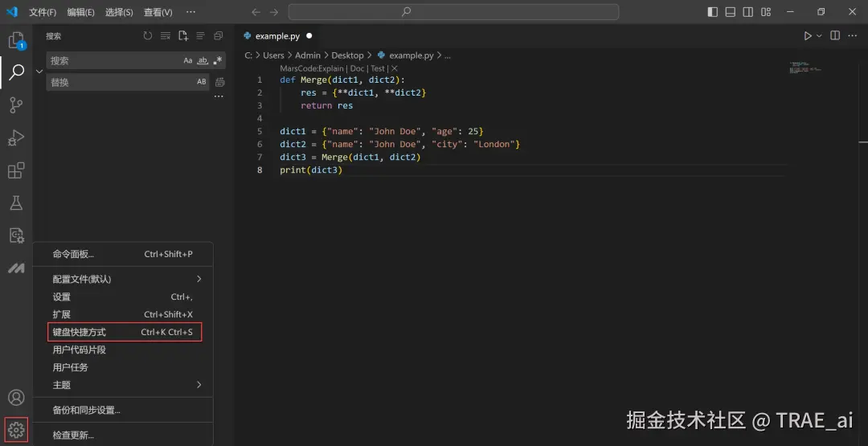Open new search editor icon
Screen dimensions: 868x446
183,36
